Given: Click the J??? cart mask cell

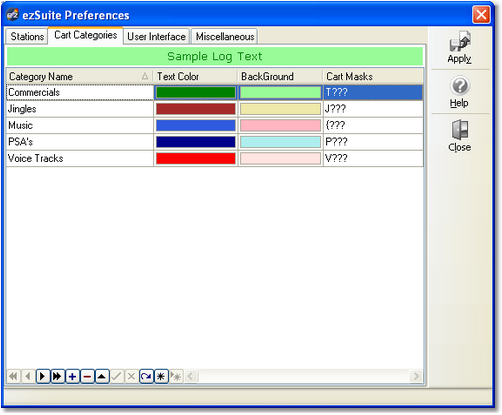Looking at the screenshot, I should click(x=373, y=109).
